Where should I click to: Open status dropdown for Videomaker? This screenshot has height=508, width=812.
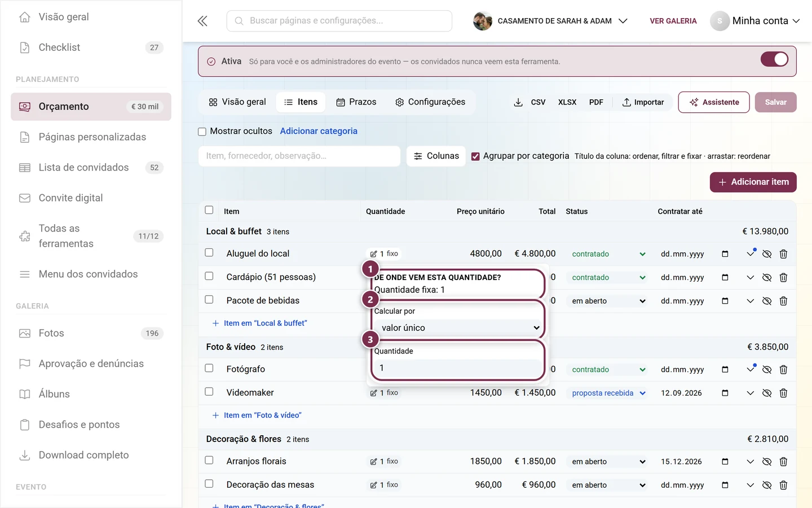coord(608,393)
